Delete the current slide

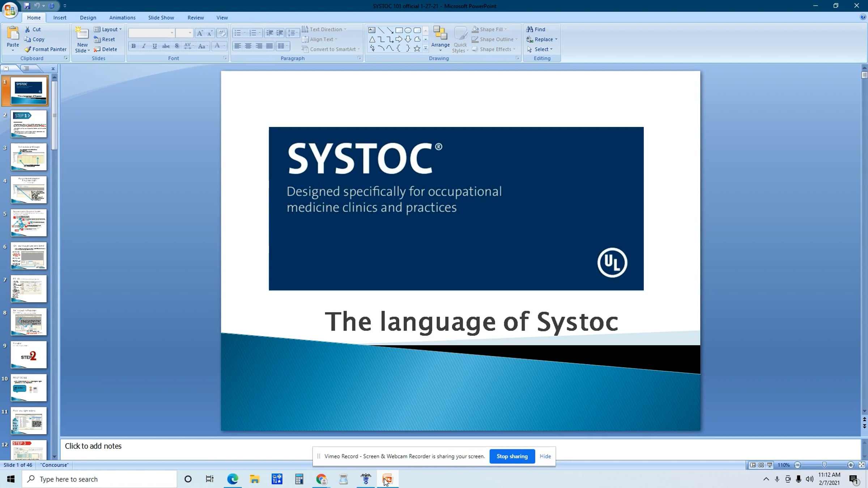click(105, 49)
